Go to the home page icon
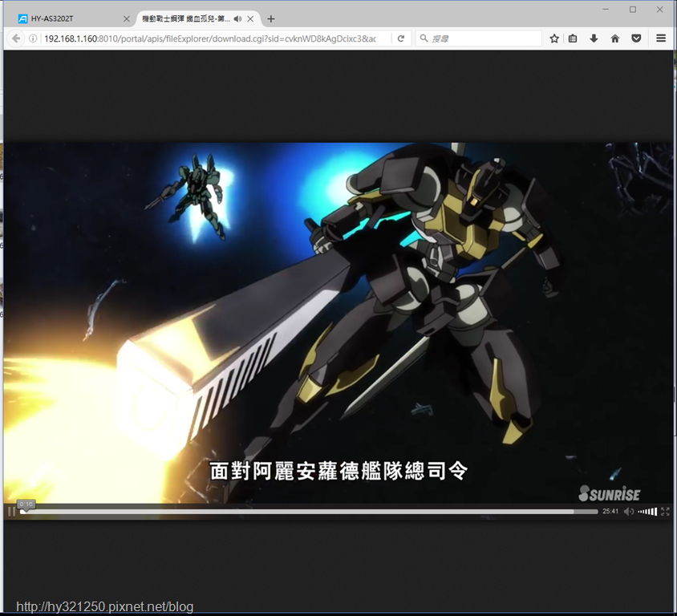 [614, 38]
